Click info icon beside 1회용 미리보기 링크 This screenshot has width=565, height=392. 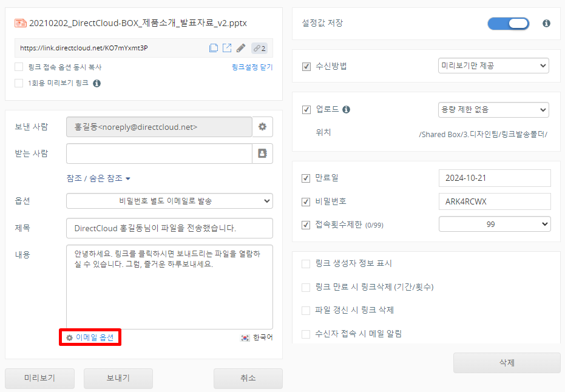[96, 83]
